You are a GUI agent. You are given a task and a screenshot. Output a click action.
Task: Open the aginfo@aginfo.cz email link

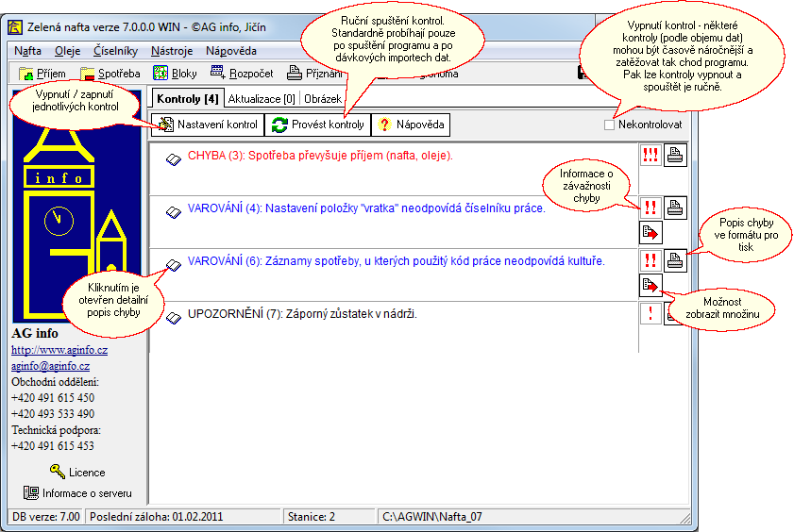tap(50, 366)
